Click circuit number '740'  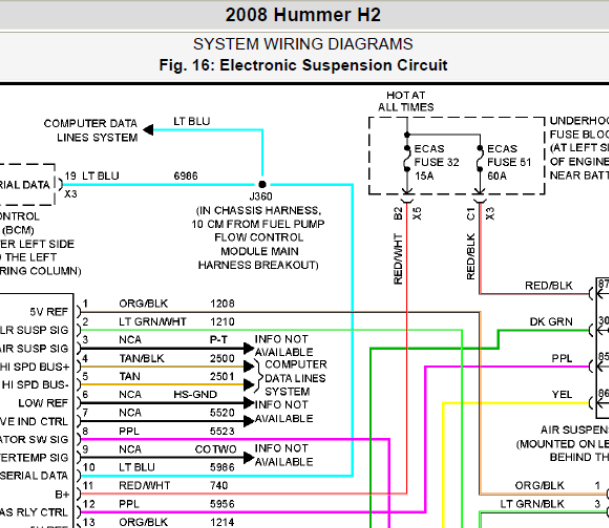pyautogui.click(x=219, y=486)
